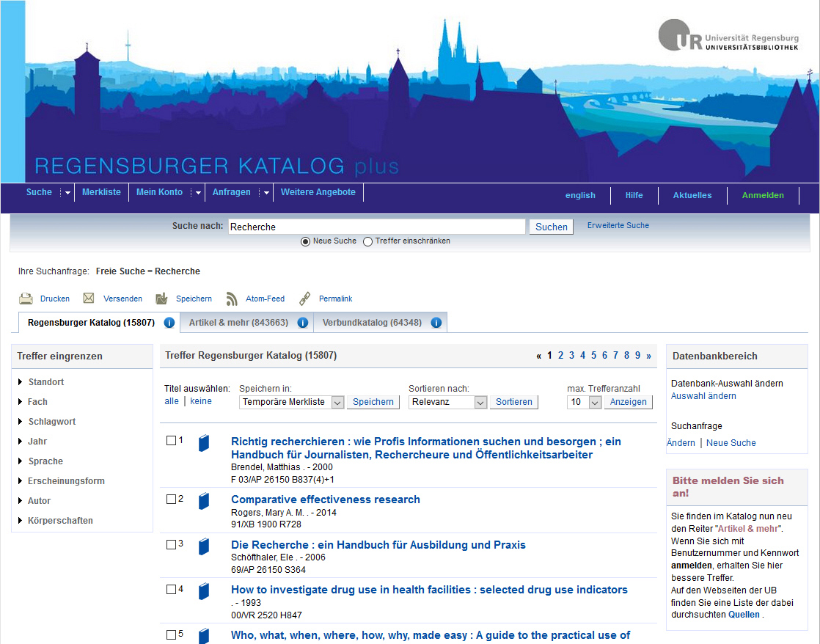Click the Sortieren button
The height and width of the screenshot is (644, 820).
tap(513, 402)
